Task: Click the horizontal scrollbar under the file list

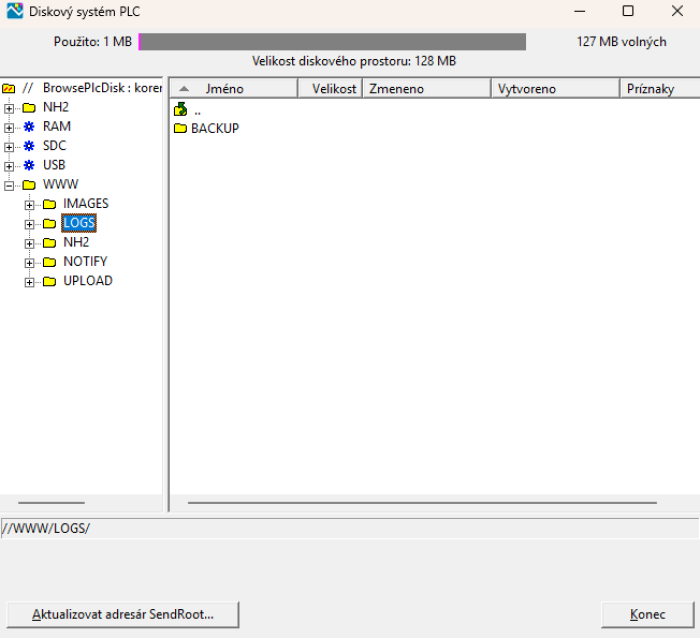Action: click(x=422, y=503)
